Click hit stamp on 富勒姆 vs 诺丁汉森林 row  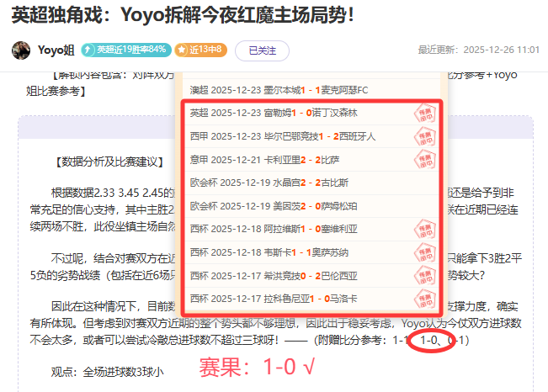(x=426, y=113)
